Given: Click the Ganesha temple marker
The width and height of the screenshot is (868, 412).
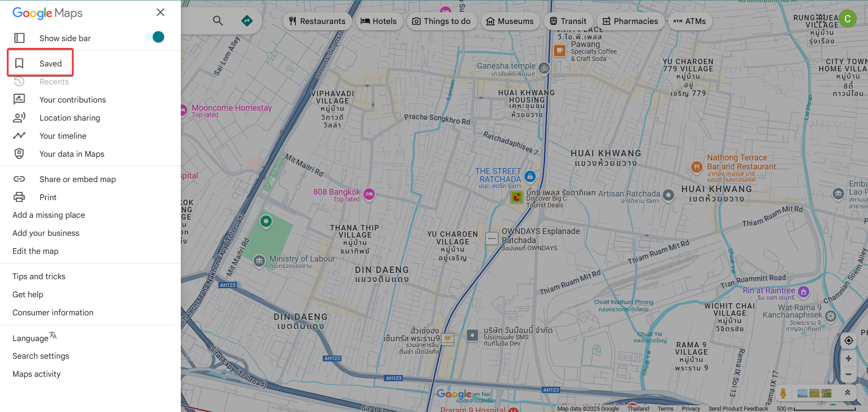Looking at the screenshot, I should click(544, 68).
